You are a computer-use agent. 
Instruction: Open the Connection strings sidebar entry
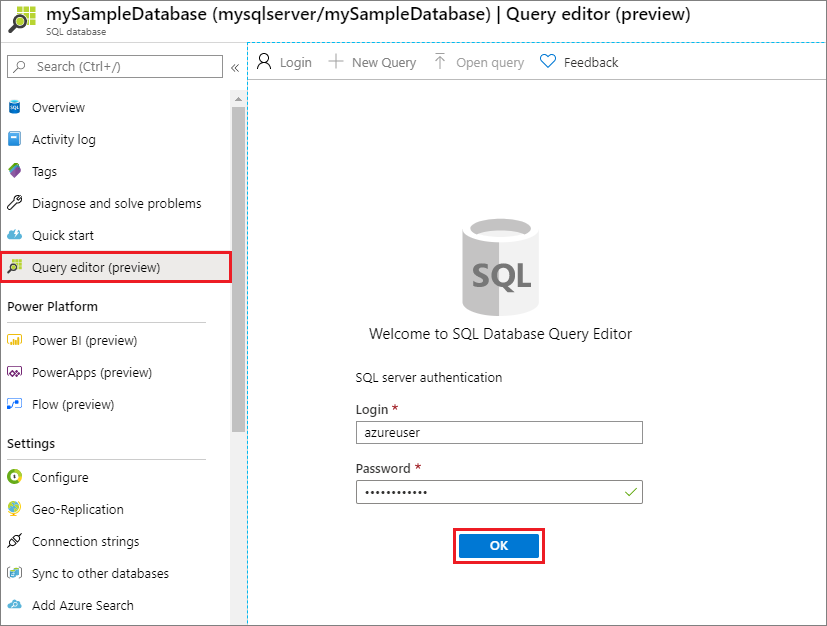tap(84, 541)
